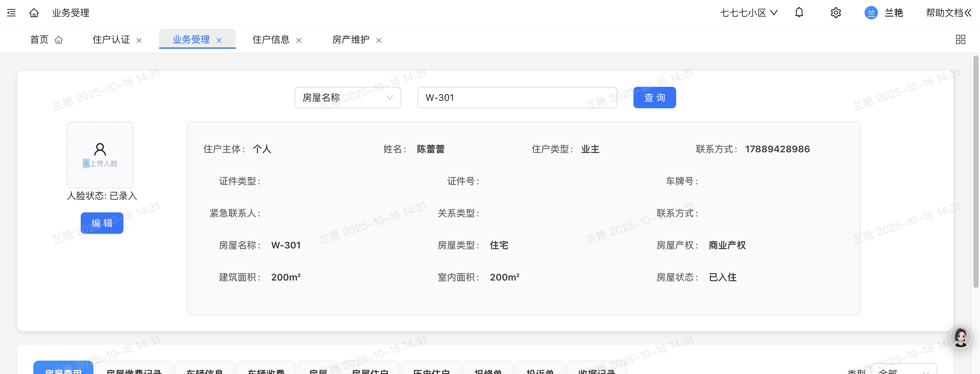Click the 室内面积 value 200m²
Viewport: 980px width, 374px height.
click(504, 277)
